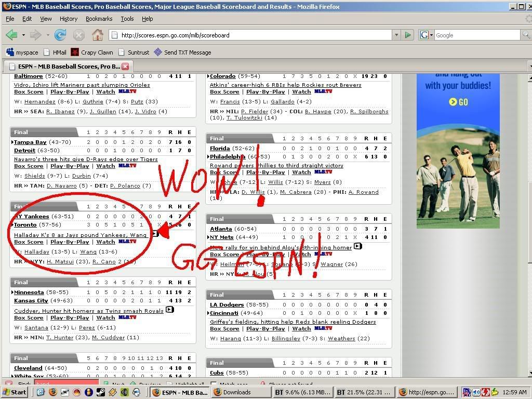Viewport: 532px width, 399px height.
Task: Go back using the green Back arrow
Action: tap(12, 35)
